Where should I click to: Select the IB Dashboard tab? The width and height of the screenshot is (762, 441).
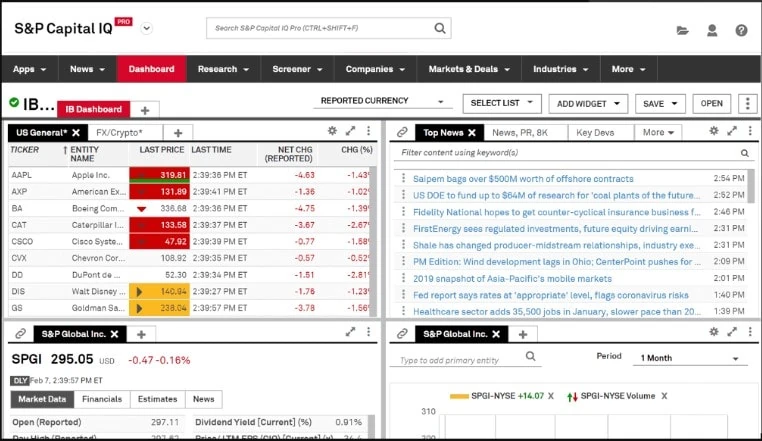94,109
